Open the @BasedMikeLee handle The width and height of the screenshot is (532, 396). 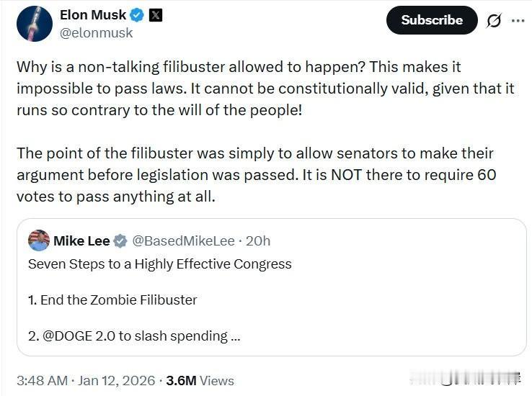(x=184, y=241)
